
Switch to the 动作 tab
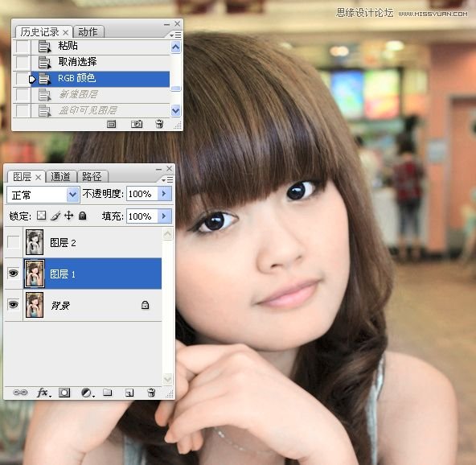[88, 31]
